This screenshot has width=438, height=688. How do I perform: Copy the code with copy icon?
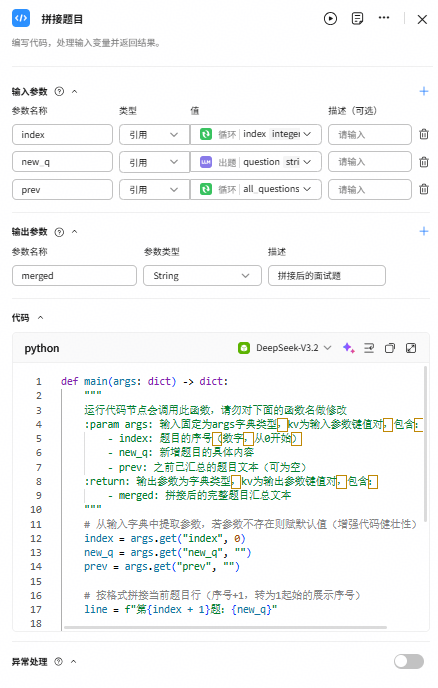coord(390,348)
